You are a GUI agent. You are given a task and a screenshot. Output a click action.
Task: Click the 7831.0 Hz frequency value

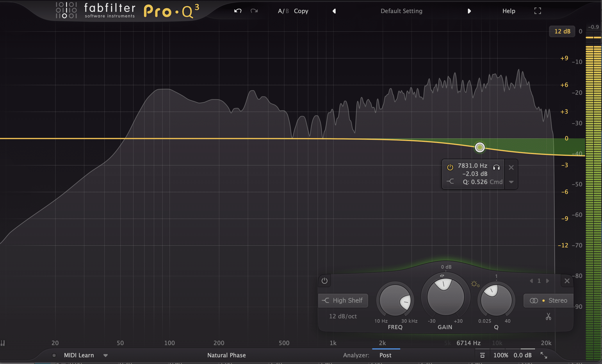click(472, 166)
